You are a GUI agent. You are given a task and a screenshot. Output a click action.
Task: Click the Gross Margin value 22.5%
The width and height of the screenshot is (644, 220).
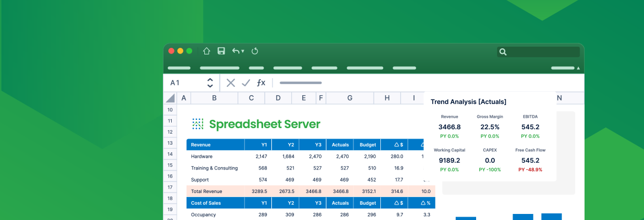(490, 127)
